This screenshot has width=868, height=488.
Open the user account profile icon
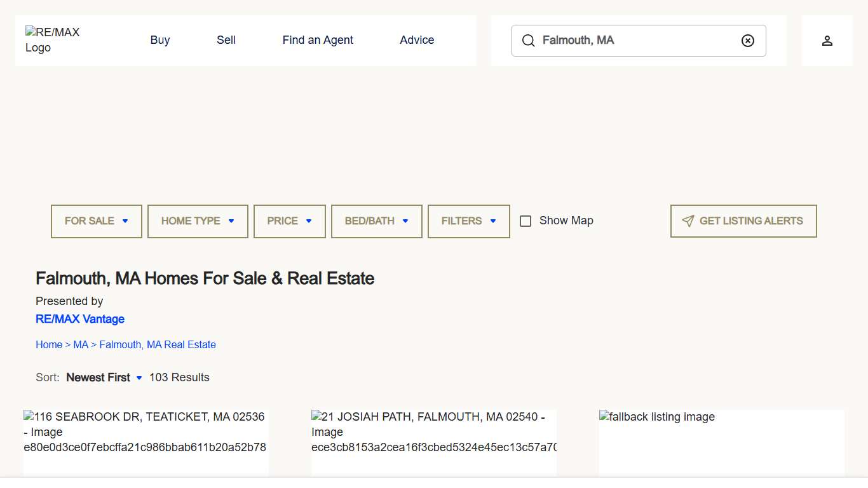coord(827,41)
